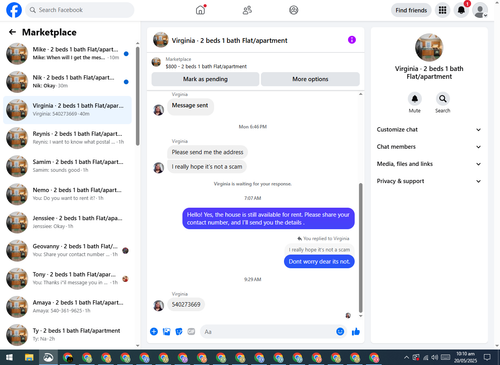
Task: Show hidden system tray icons chevron
Action: [406, 357]
